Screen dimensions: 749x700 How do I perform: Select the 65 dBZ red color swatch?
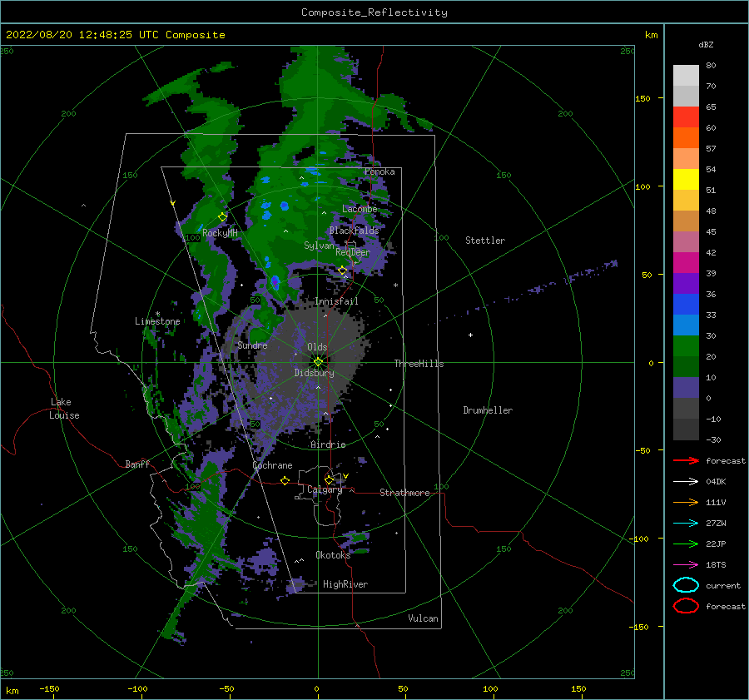[x=686, y=117]
